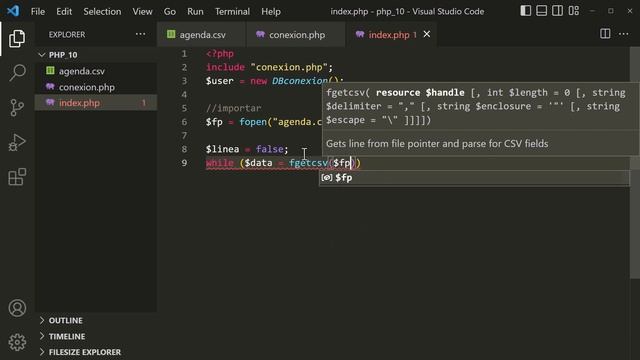Viewport: 640px width, 360px height.
Task: Open Customize Layout icon
Action: (x=574, y=11)
